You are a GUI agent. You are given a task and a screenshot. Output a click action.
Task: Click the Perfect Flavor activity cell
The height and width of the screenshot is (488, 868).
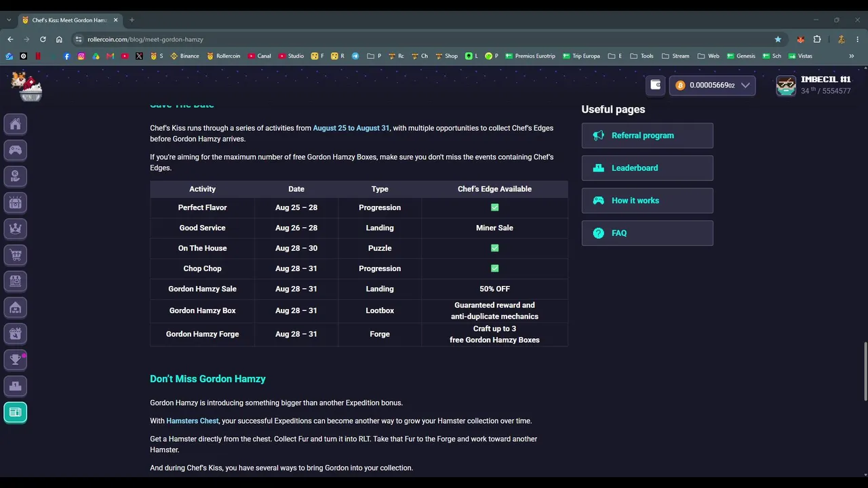click(x=202, y=207)
